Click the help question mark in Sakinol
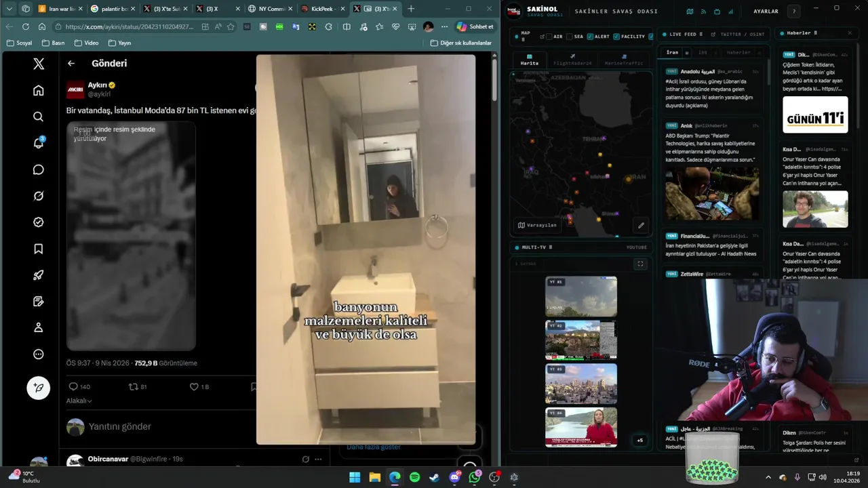 pyautogui.click(x=794, y=12)
